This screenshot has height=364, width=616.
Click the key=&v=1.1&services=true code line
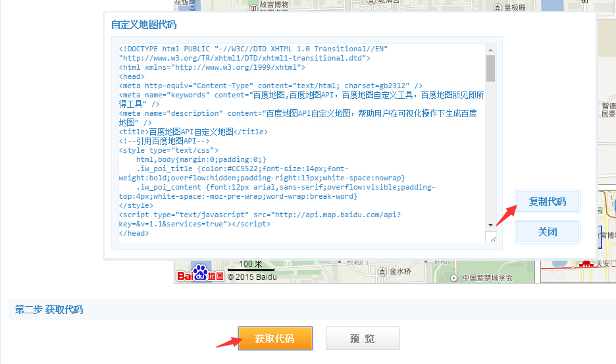coord(195,224)
